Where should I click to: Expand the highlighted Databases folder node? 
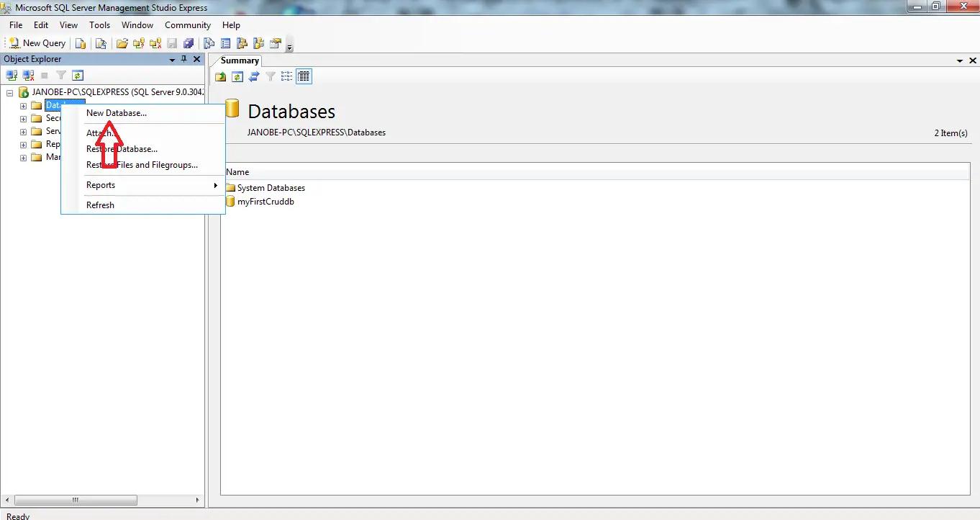pyautogui.click(x=23, y=106)
